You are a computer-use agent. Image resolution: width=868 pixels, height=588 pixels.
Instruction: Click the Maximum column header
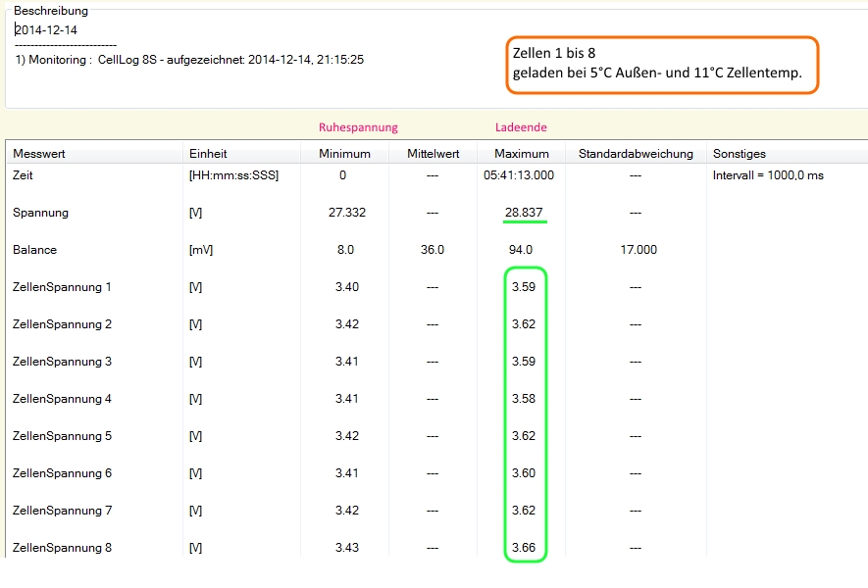tap(522, 154)
